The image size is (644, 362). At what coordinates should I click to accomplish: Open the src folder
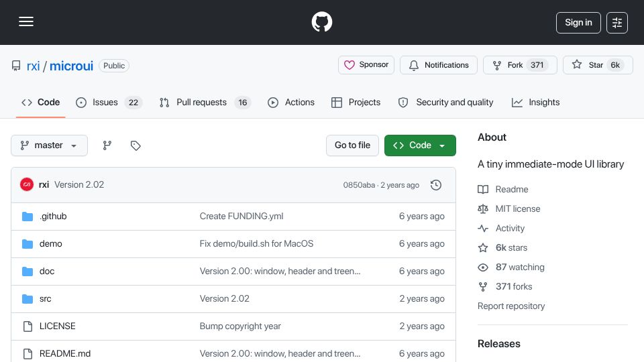tap(45, 299)
